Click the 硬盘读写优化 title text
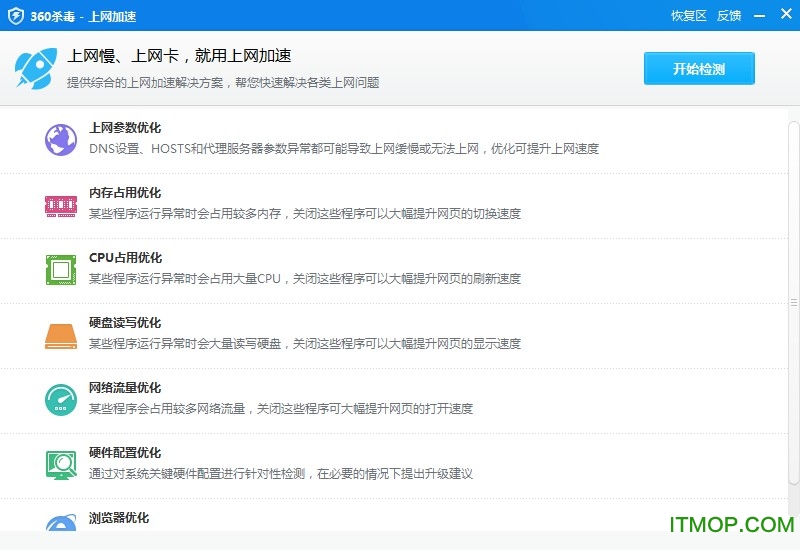Image resolution: width=800 pixels, height=550 pixels. 125,323
